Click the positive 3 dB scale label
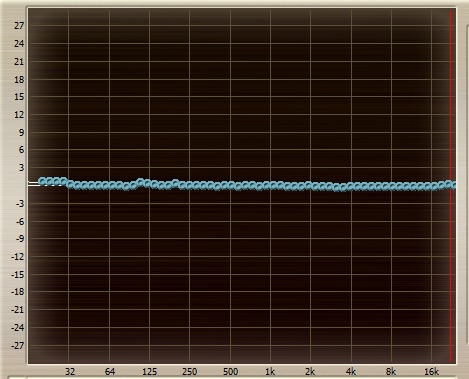 point(21,167)
